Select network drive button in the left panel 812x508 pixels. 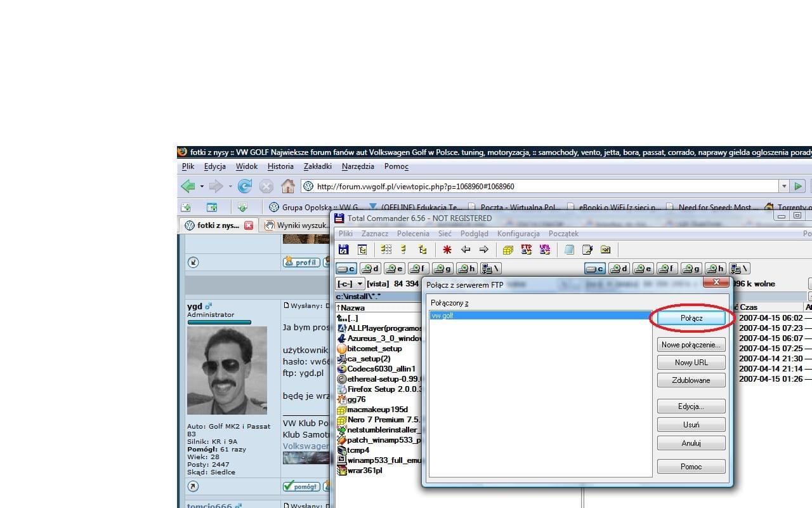tap(491, 269)
